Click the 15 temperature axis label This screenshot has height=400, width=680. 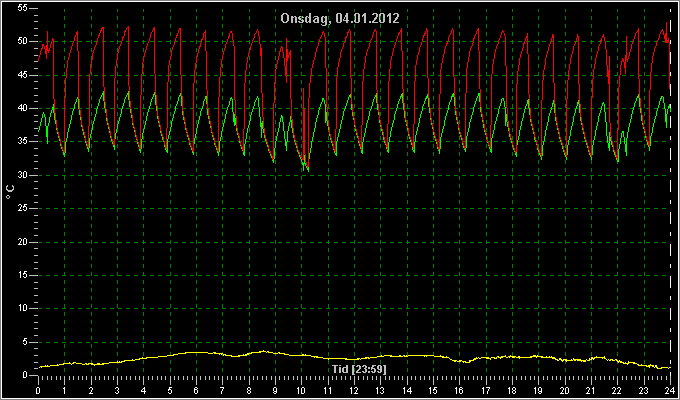tap(23, 275)
